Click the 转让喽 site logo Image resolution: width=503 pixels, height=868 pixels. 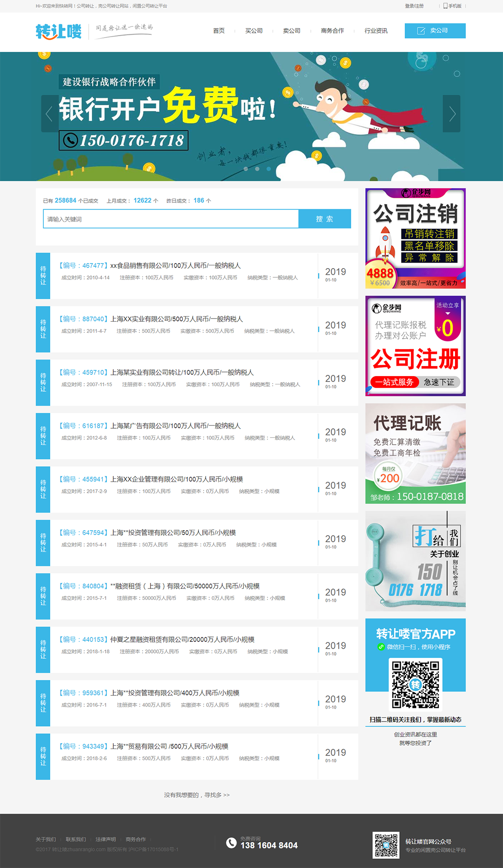click(59, 31)
